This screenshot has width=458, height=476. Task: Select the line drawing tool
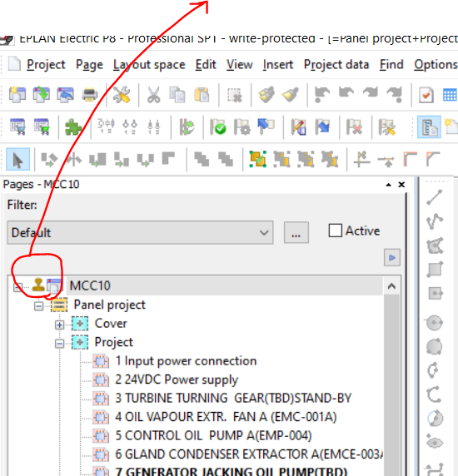pos(435,197)
